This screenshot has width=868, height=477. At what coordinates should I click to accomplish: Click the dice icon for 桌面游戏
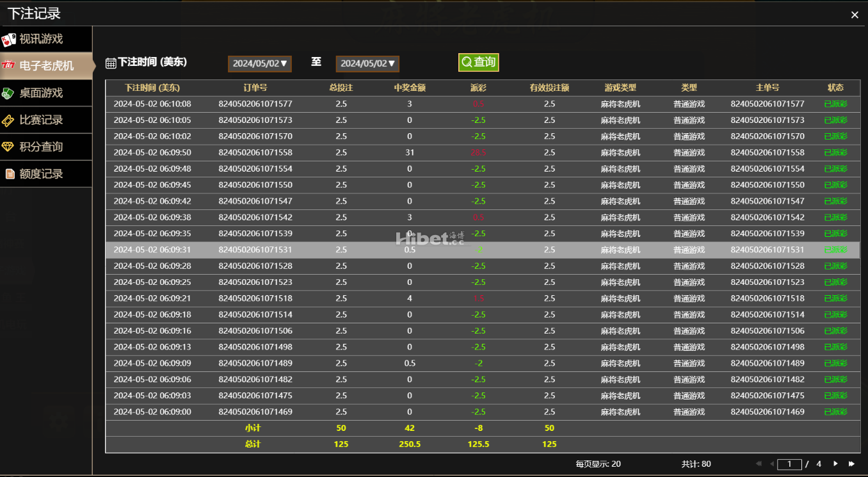[x=8, y=93]
